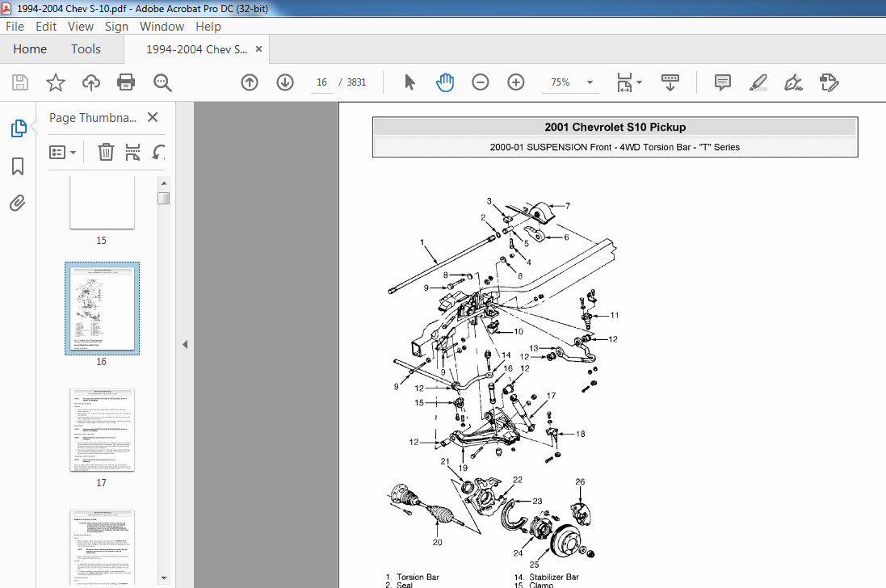The height and width of the screenshot is (588, 886).
Task: Click 'Page Thumbna...' panel title
Action: tap(93, 117)
